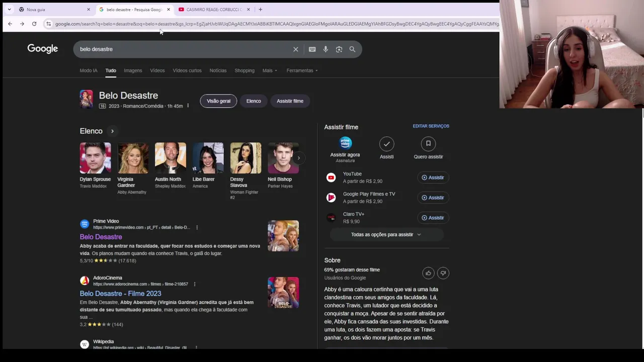
Task: Go back using browser back arrow
Action: tap(10, 24)
